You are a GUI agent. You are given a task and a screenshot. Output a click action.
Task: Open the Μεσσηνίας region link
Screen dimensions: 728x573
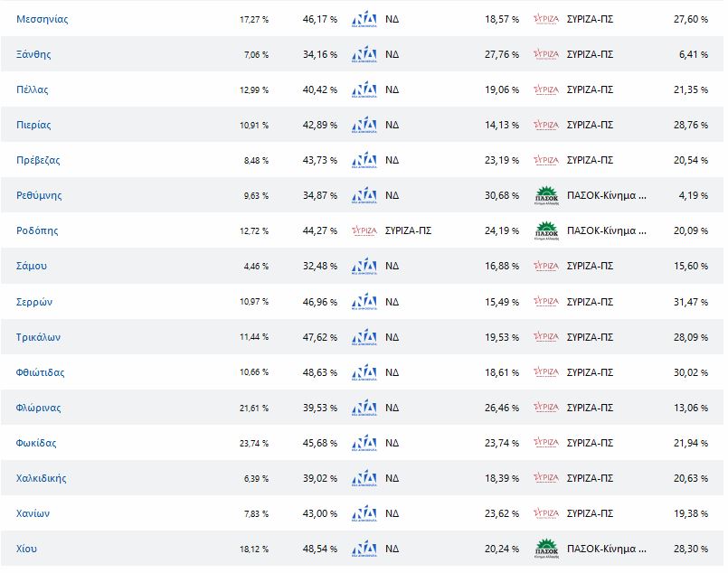coord(43,19)
